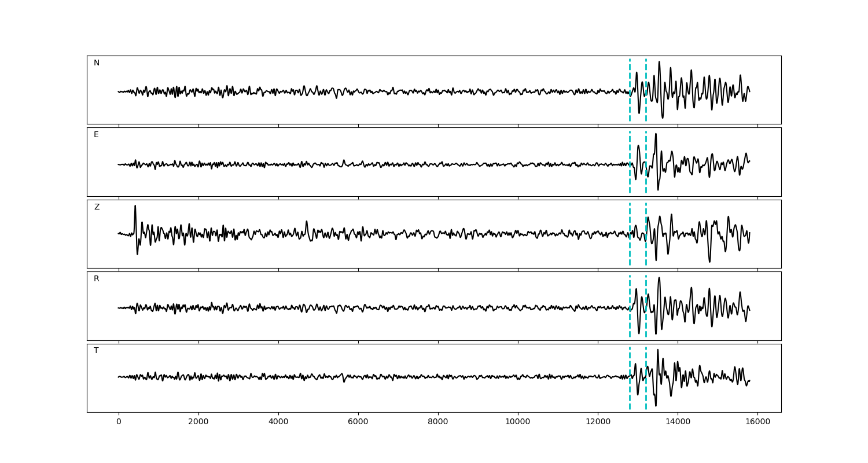Click the 16000 x-axis tick label
Screen dimensions: 868x463
(x=757, y=422)
